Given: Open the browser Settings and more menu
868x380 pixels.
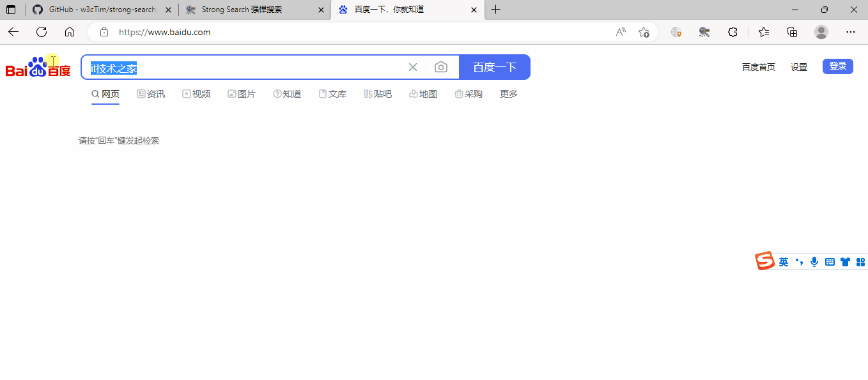Looking at the screenshot, I should [850, 32].
